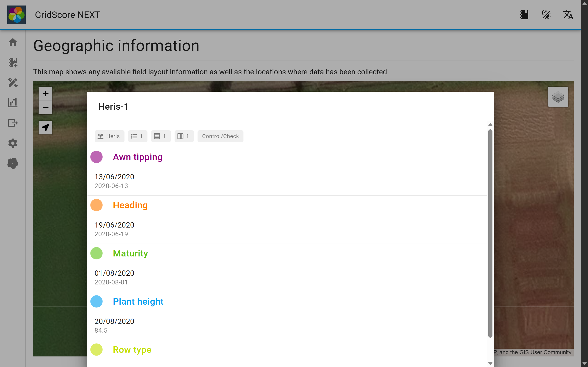Toggle the dark mode theme icon

coord(546,15)
